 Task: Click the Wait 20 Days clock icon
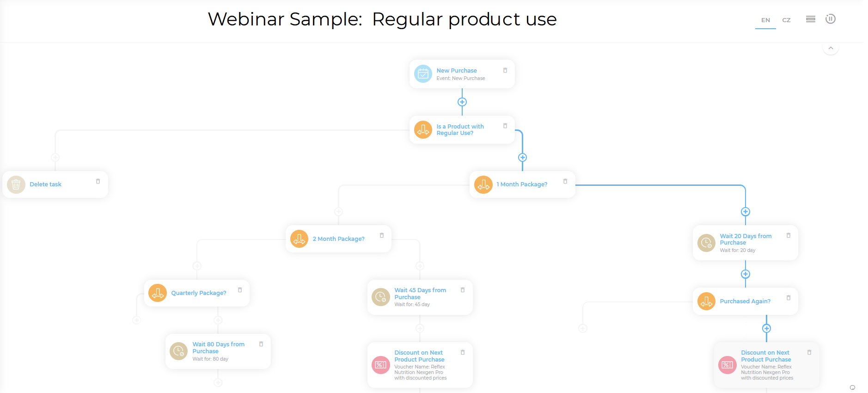click(x=706, y=243)
